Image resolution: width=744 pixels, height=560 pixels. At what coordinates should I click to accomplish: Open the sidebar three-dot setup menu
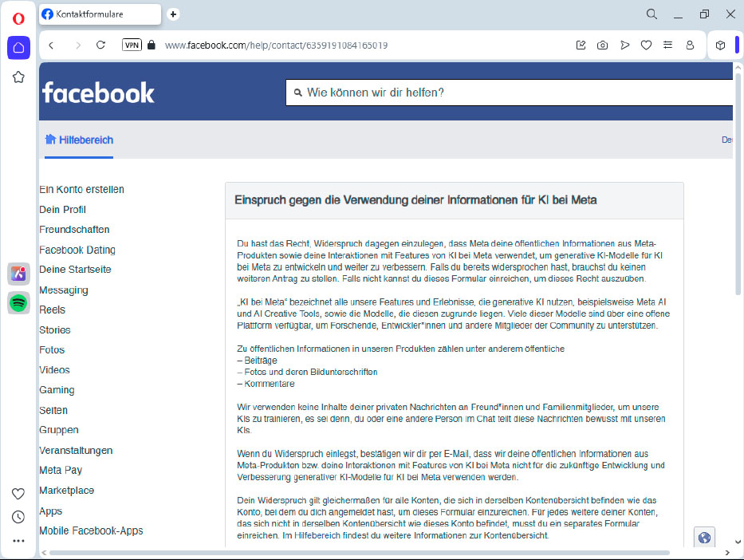coord(18,541)
